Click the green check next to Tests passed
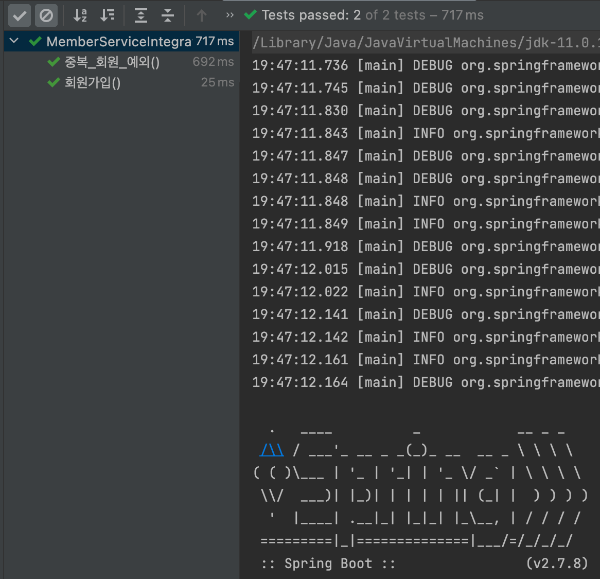The height and width of the screenshot is (579, 600). (x=250, y=15)
